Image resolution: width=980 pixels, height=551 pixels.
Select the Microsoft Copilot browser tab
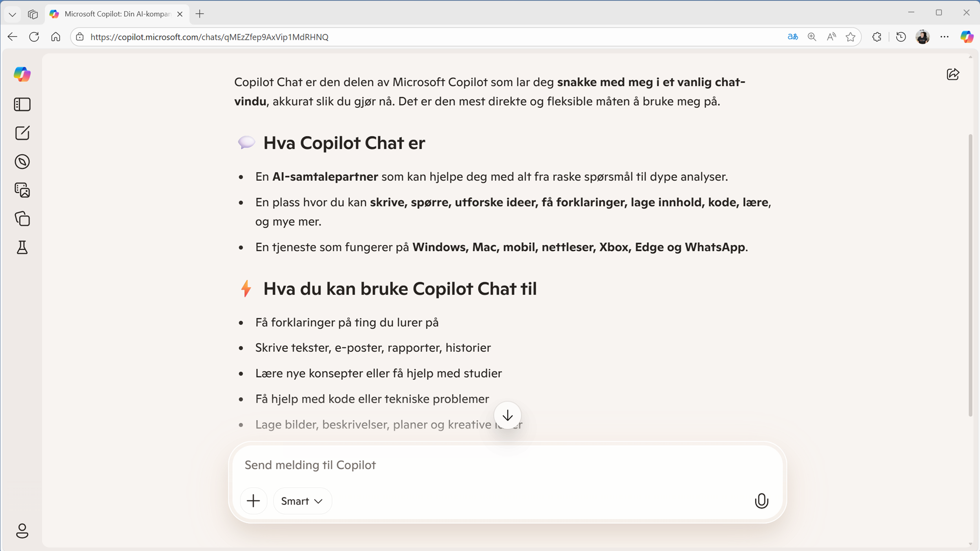(117, 14)
